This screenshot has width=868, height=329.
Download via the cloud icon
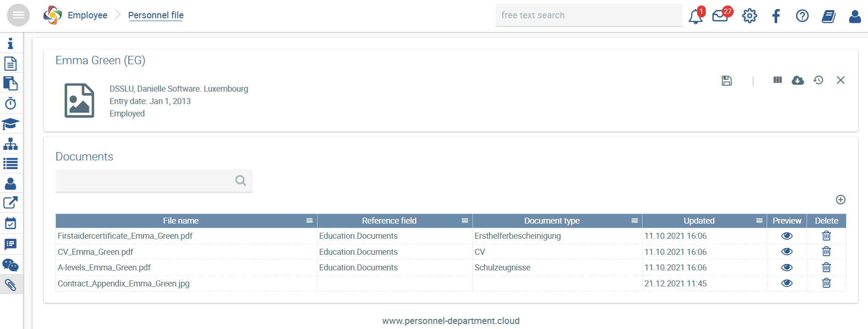point(798,80)
